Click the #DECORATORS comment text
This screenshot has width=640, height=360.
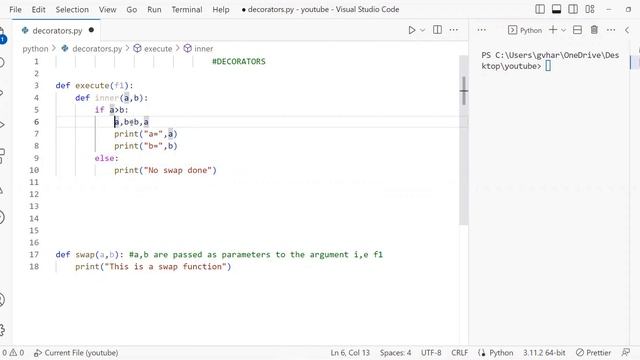239,61
